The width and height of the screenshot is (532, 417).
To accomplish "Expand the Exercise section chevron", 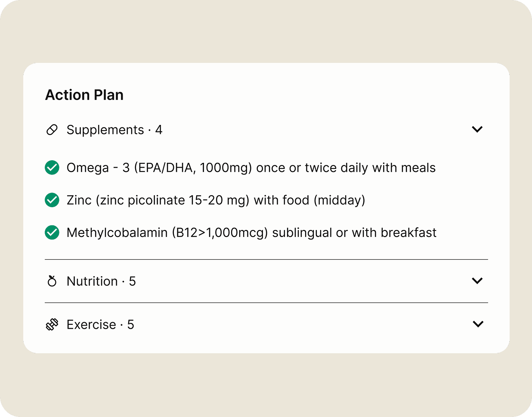I will [478, 324].
